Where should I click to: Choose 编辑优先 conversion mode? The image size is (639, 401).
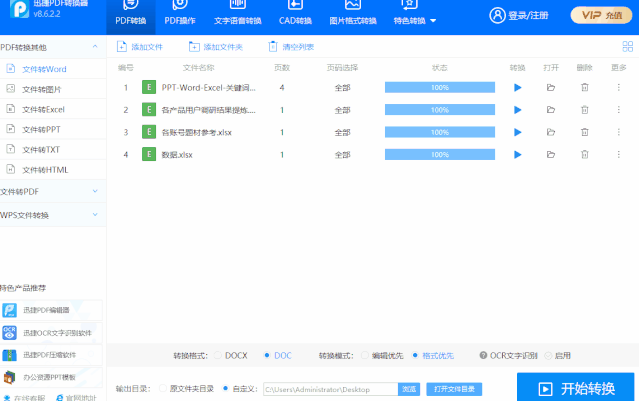coord(382,355)
